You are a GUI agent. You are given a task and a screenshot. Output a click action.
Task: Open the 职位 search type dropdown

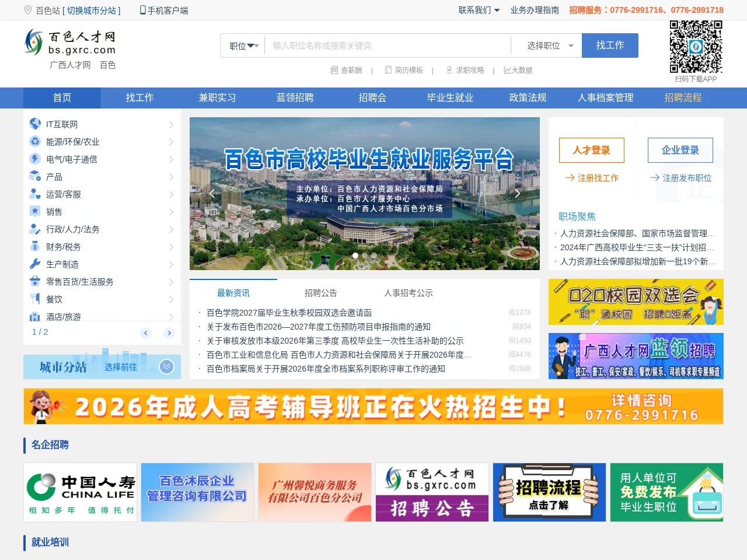pos(244,45)
